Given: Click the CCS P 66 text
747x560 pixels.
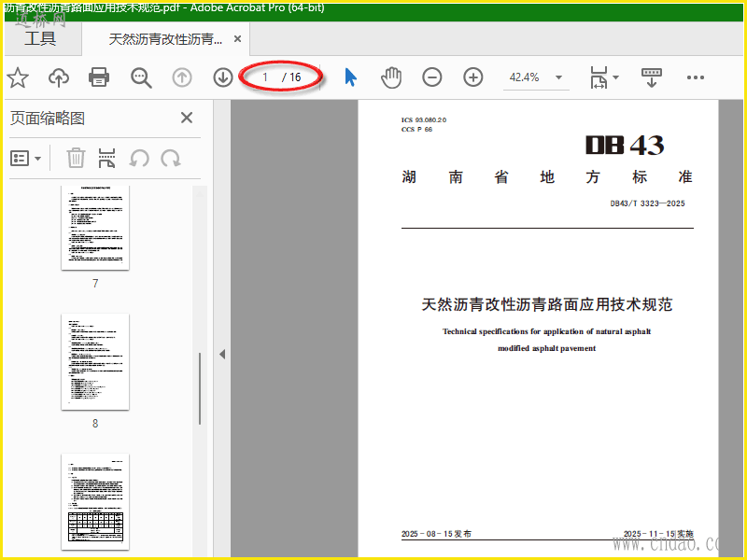Looking at the screenshot, I should coord(416,130).
